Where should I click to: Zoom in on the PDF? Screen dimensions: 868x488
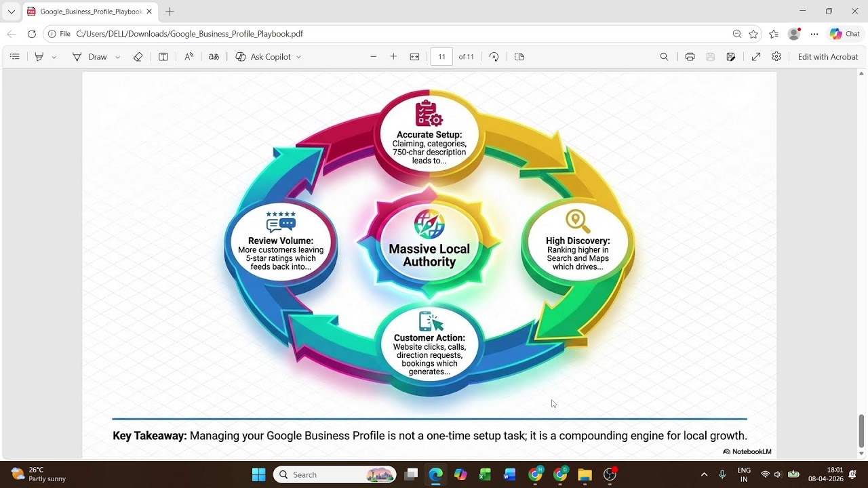click(393, 57)
